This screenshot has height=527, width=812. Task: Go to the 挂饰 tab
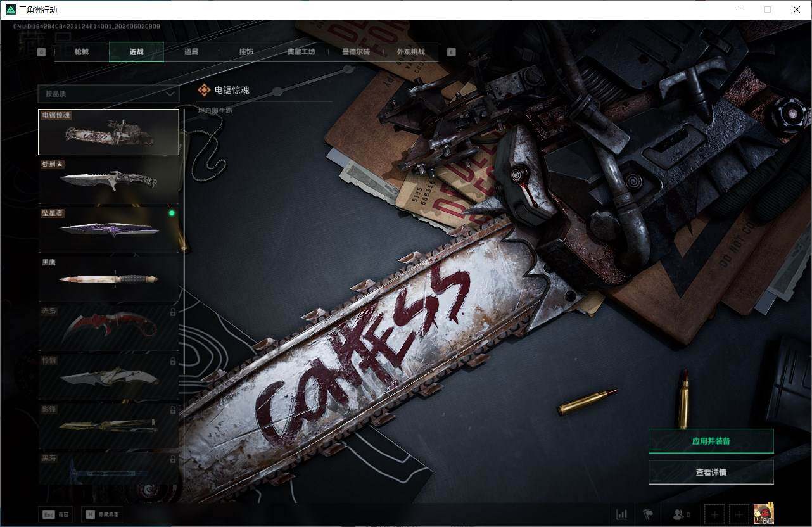click(246, 52)
